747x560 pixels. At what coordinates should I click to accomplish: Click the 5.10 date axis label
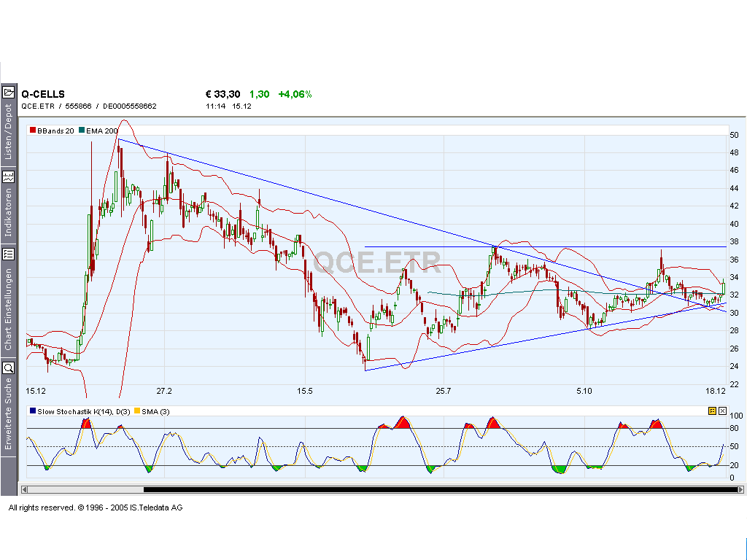tap(584, 391)
